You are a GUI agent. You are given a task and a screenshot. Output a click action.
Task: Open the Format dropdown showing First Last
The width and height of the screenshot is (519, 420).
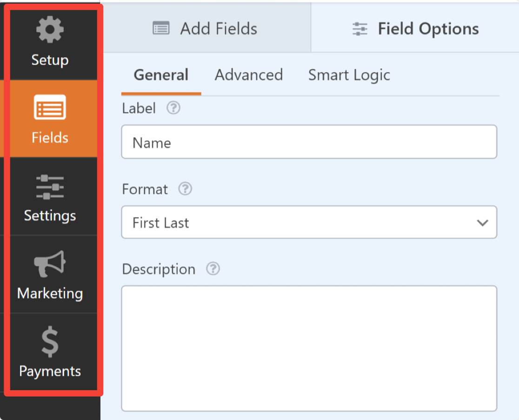click(x=309, y=222)
